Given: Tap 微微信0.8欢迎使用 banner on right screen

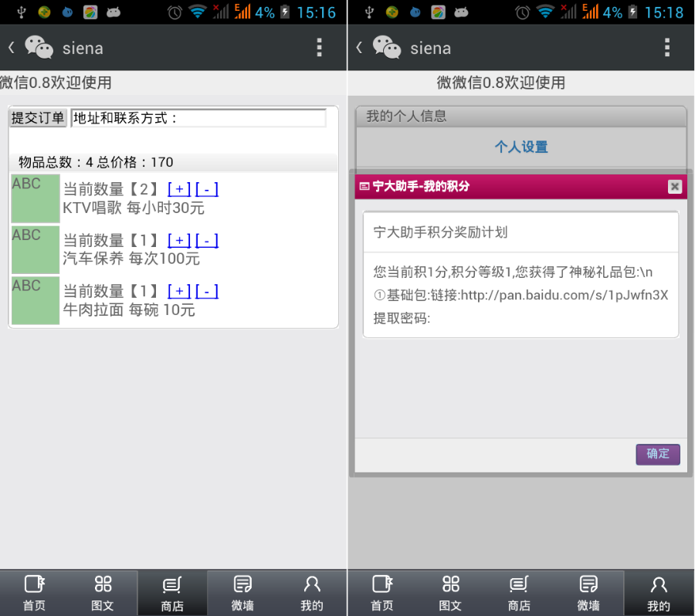Looking at the screenshot, I should (x=501, y=83).
